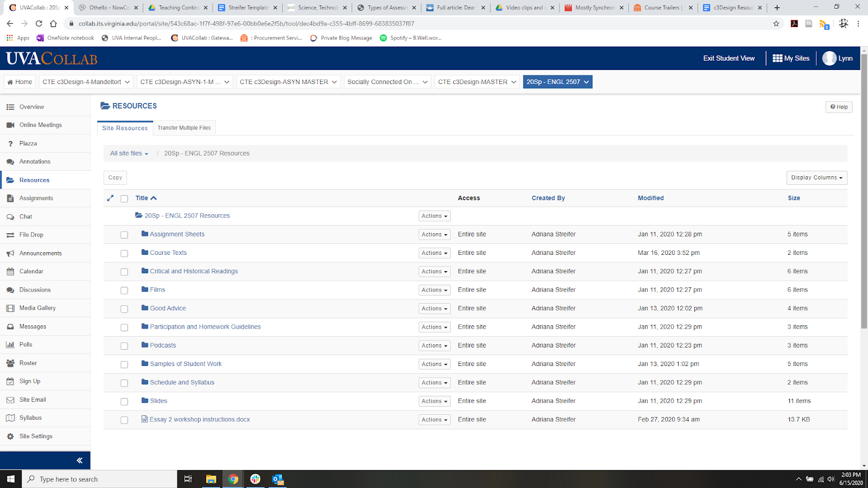Tick the select-all checkbox in header
The image size is (868, 488).
point(124,199)
